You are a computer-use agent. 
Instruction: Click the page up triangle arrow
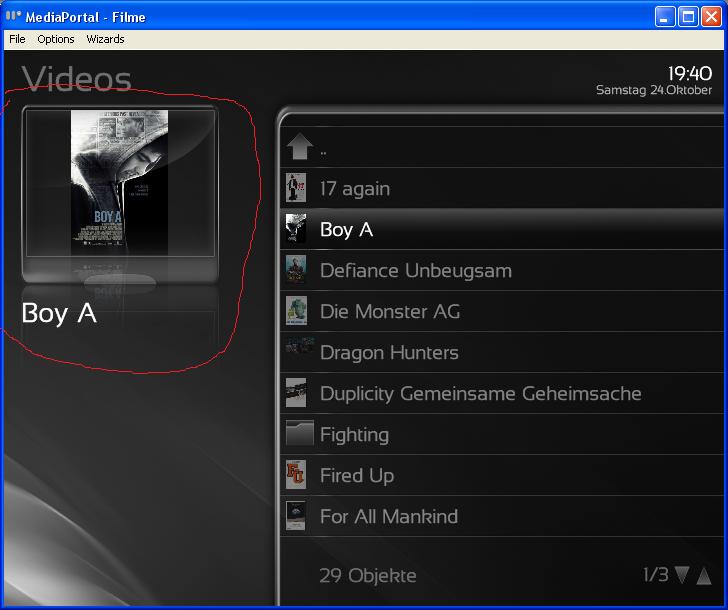click(704, 575)
